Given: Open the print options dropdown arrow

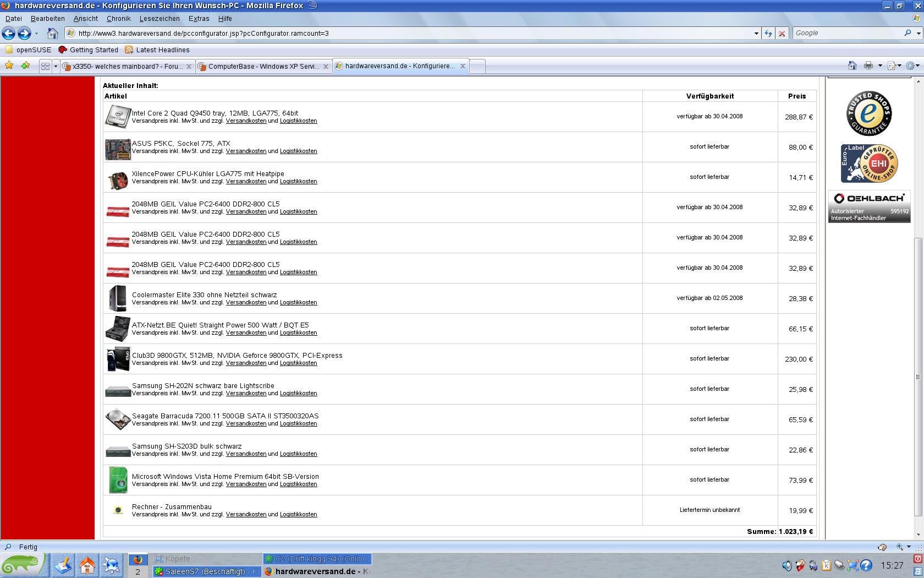Looking at the screenshot, I should click(x=880, y=66).
